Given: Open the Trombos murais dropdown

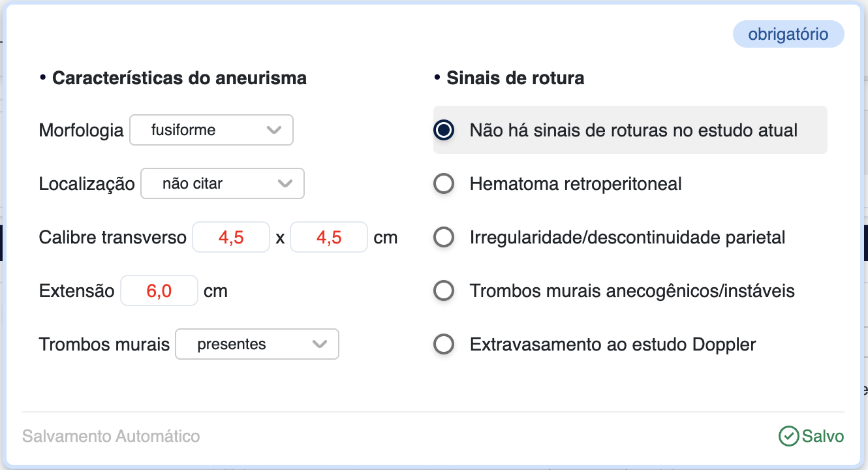Looking at the screenshot, I should click(256, 344).
